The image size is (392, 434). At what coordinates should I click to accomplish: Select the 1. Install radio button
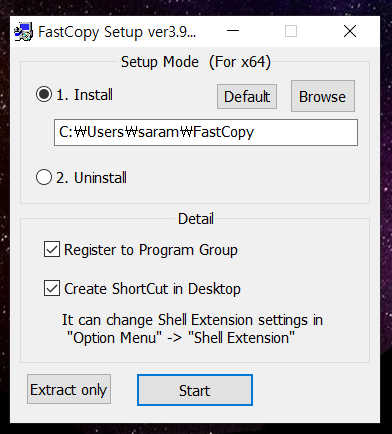[x=44, y=94]
